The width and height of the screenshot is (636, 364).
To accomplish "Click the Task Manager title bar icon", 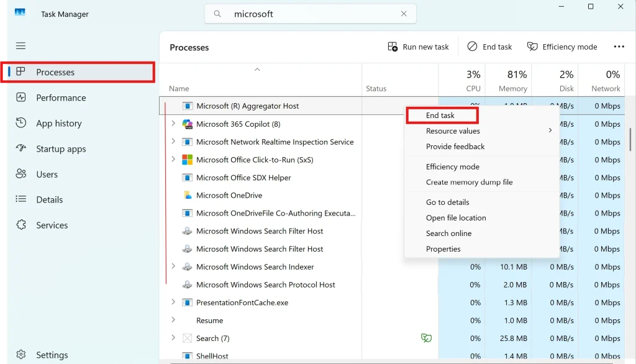I will 19,11.
